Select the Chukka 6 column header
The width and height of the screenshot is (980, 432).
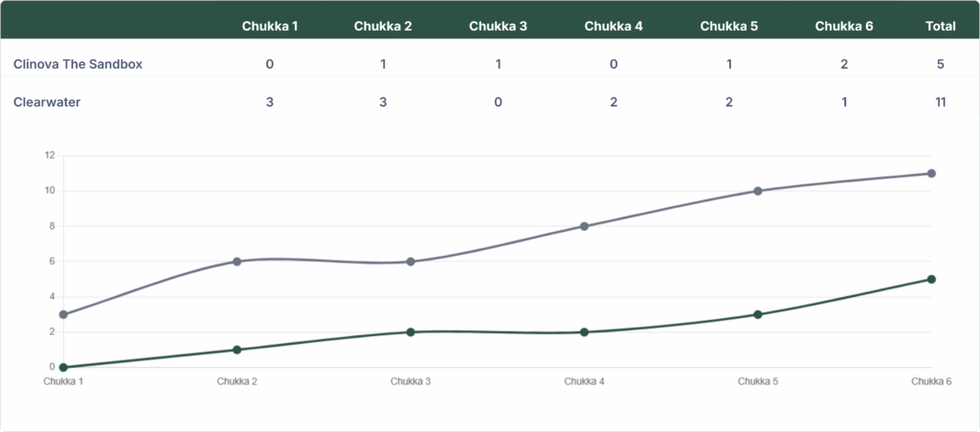tap(843, 26)
